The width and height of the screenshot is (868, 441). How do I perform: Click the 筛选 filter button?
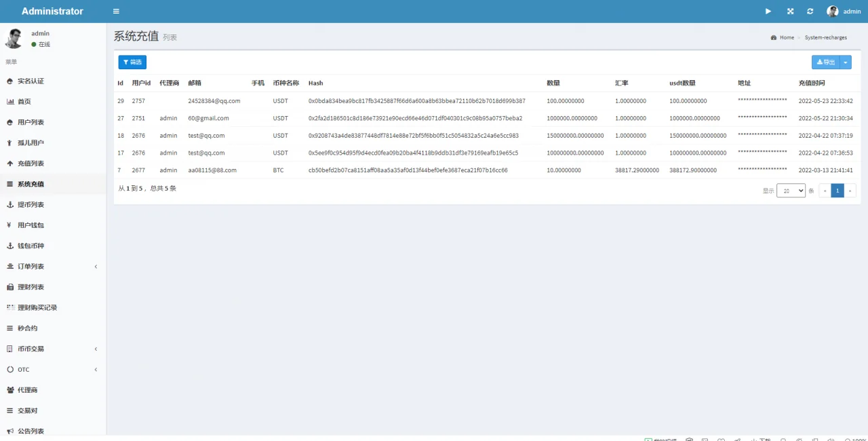[x=132, y=62]
